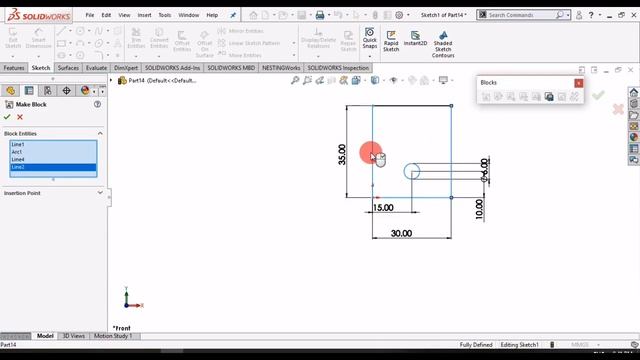Open Make Block help question mark
Image resolution: width=640 pixels, height=360 pixels.
point(97,104)
